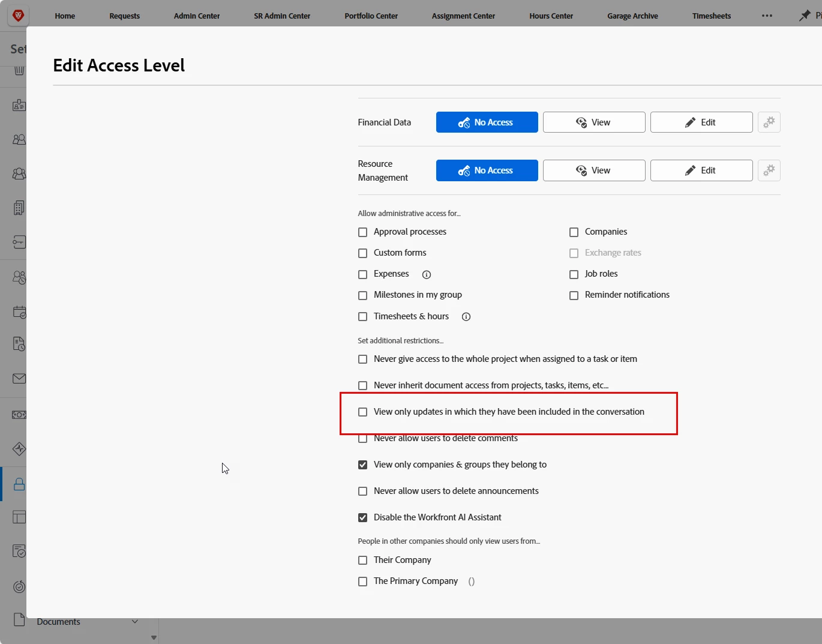Open Hours Center tab

[x=551, y=16]
